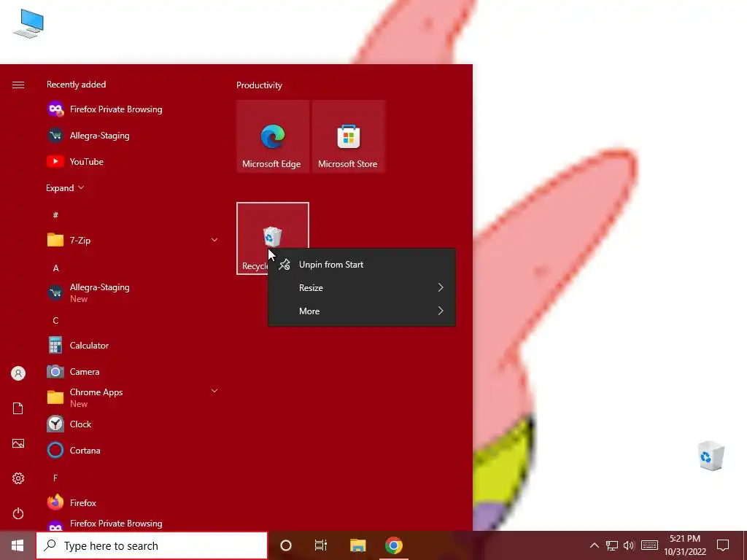This screenshot has height=560, width=747.
Task: Open Settings gear in Start sidebar
Action: [x=18, y=478]
